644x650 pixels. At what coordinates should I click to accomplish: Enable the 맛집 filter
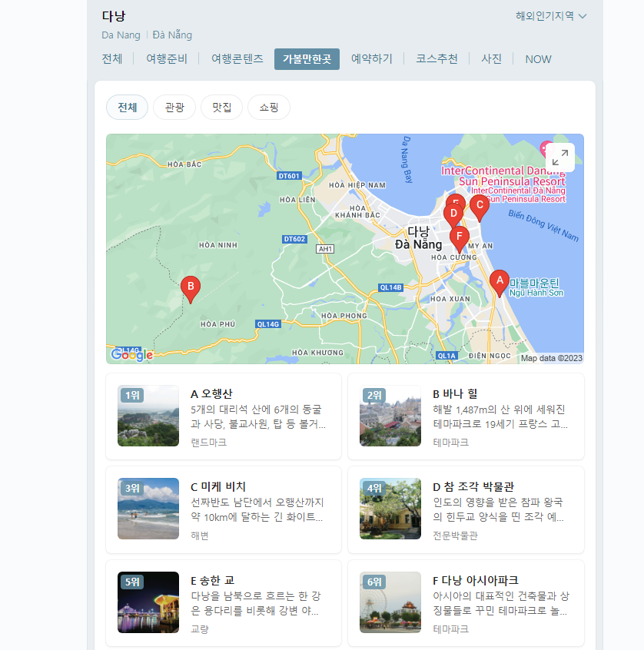pyautogui.click(x=221, y=107)
